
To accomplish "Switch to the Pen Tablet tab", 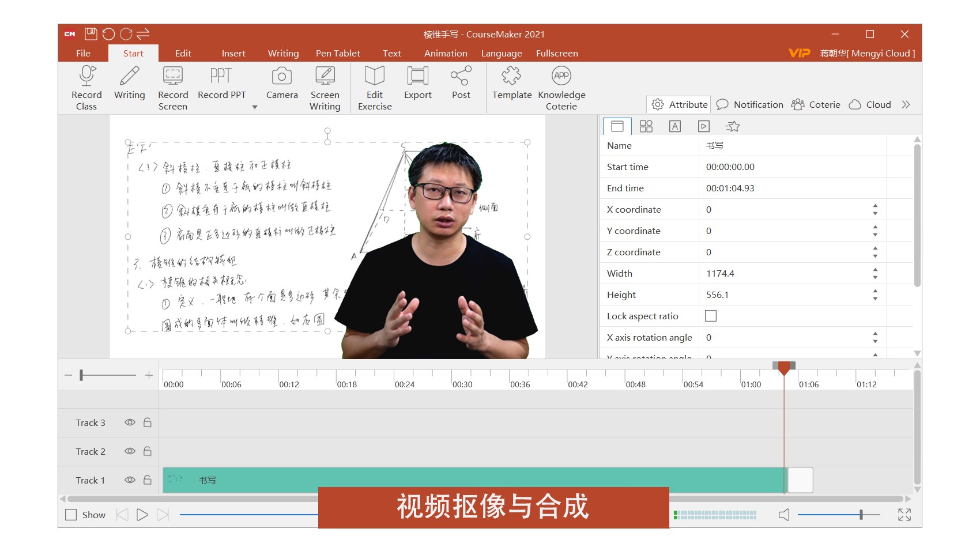I will pos(338,53).
